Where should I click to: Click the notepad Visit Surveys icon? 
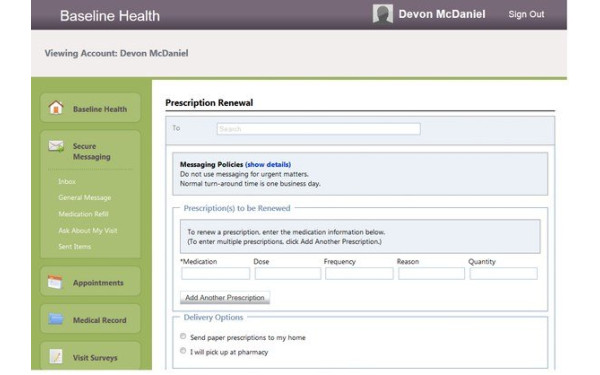point(55,357)
